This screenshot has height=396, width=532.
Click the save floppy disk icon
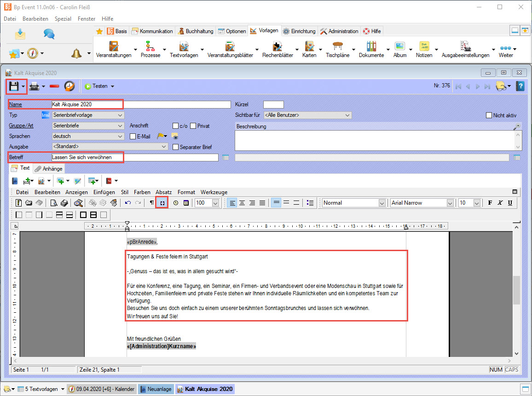[13, 86]
